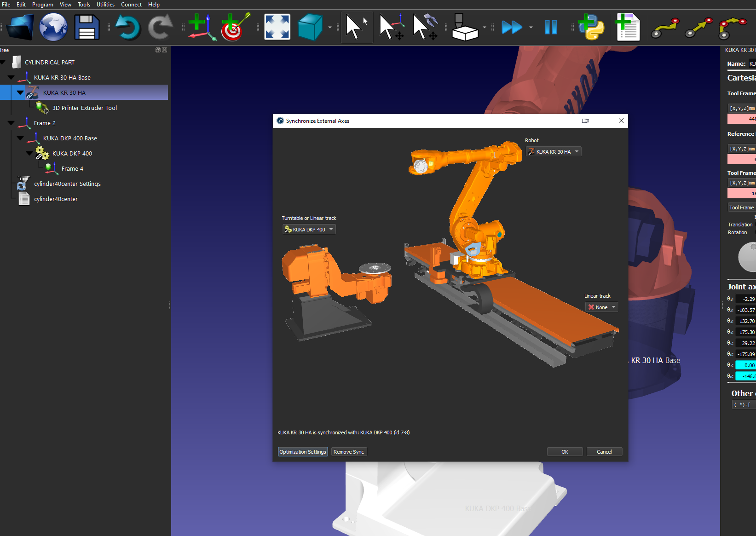756x536 pixels.
Task: Click the θ3 joint value field
Action: 746,321
